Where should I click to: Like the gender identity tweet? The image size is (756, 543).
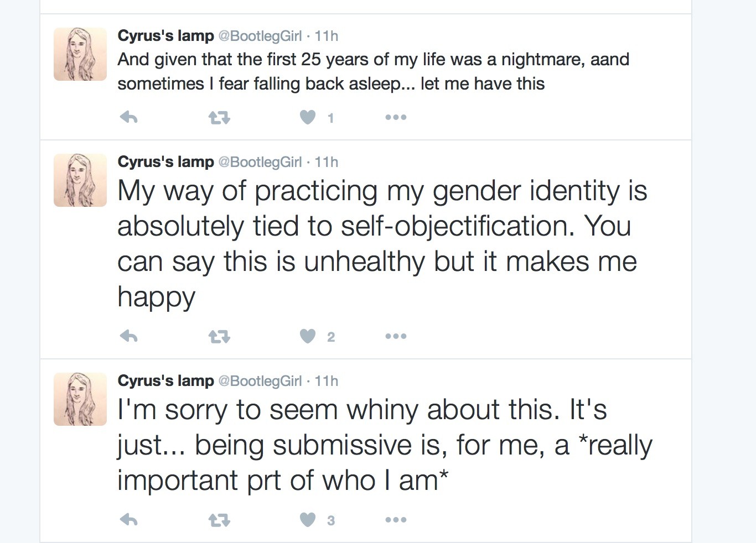coord(308,336)
